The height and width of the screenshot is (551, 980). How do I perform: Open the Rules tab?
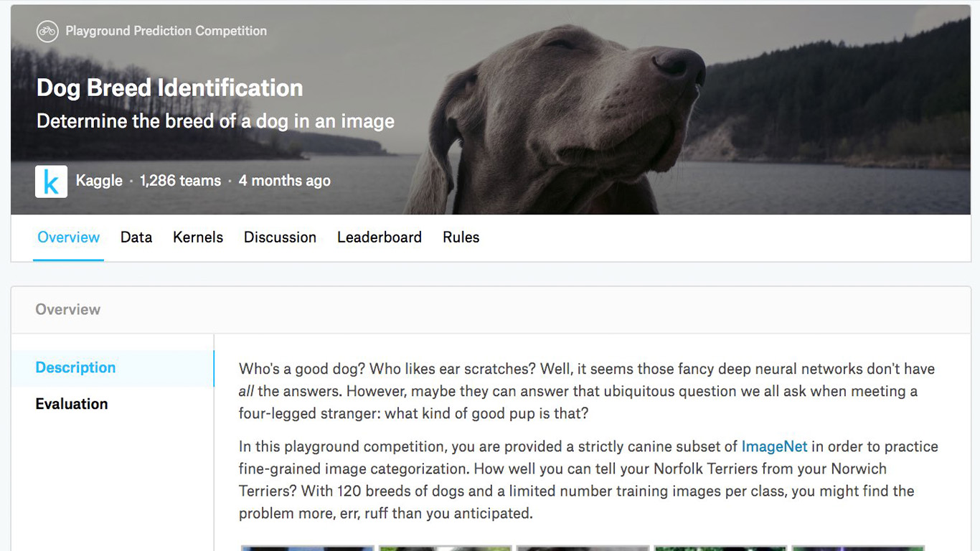pyautogui.click(x=461, y=237)
